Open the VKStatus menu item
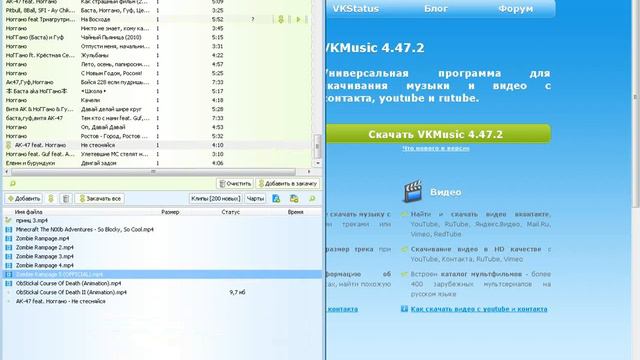The image size is (640, 360). point(356,9)
